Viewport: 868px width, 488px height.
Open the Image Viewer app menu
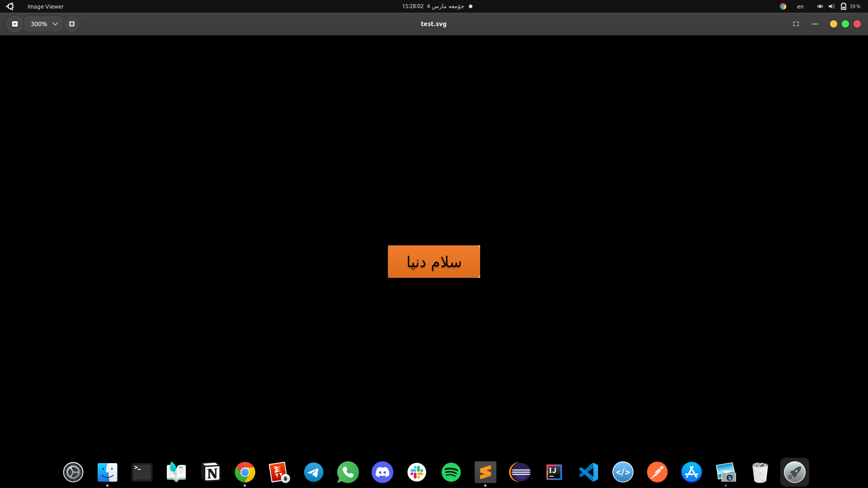click(45, 6)
